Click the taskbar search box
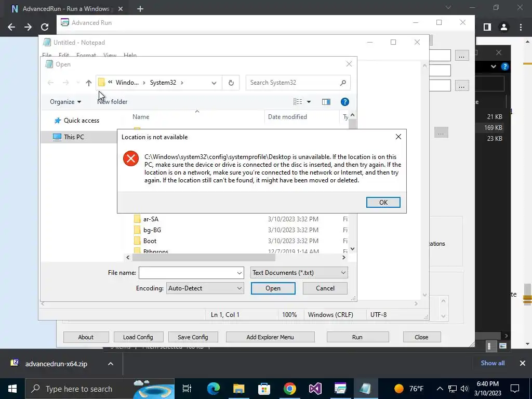This screenshot has width=532, height=399. pyautogui.click(x=100, y=389)
